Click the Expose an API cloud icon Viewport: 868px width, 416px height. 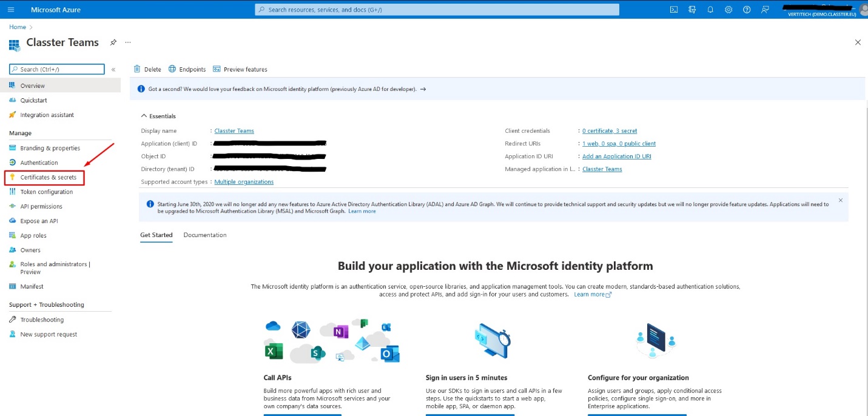(x=13, y=221)
